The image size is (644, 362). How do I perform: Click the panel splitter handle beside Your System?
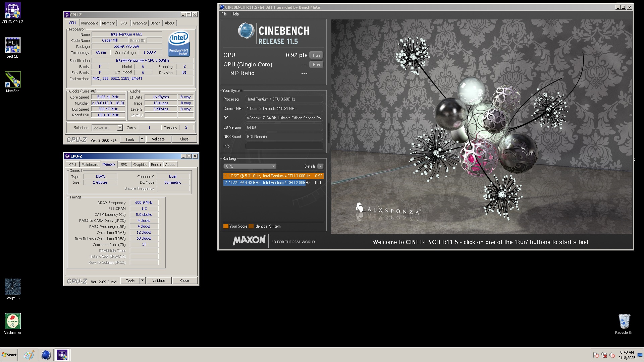(329, 133)
